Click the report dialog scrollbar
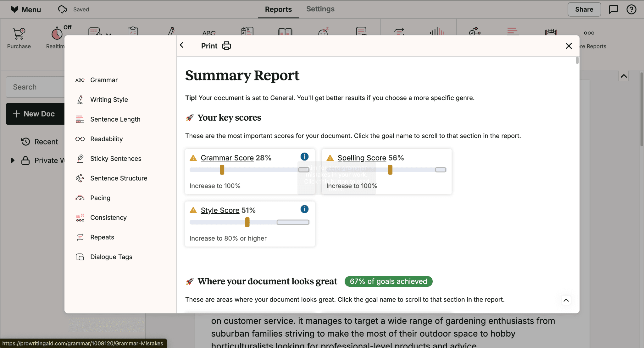Image resolution: width=644 pixels, height=348 pixels. [x=577, y=60]
